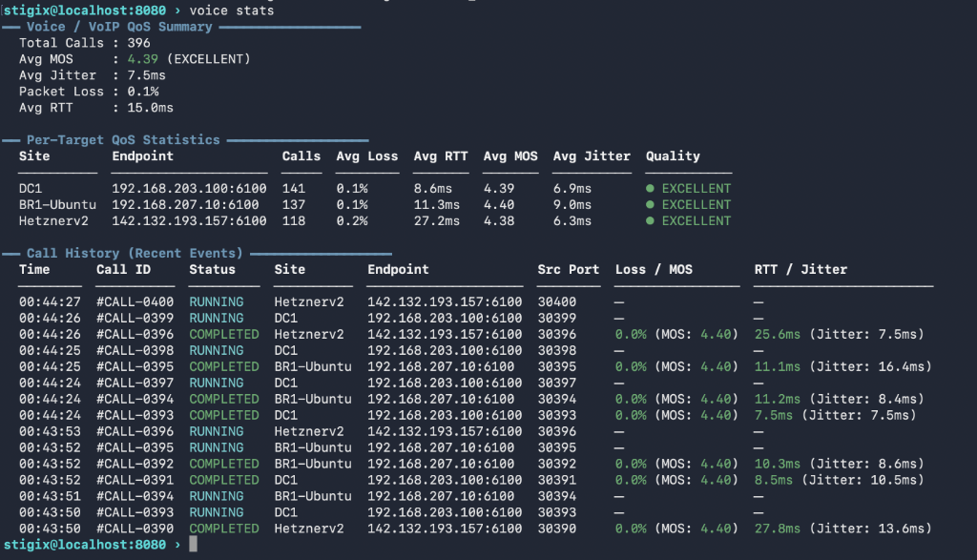Click the 'Src Port' column header
The height and width of the screenshot is (560, 977).
(x=569, y=270)
